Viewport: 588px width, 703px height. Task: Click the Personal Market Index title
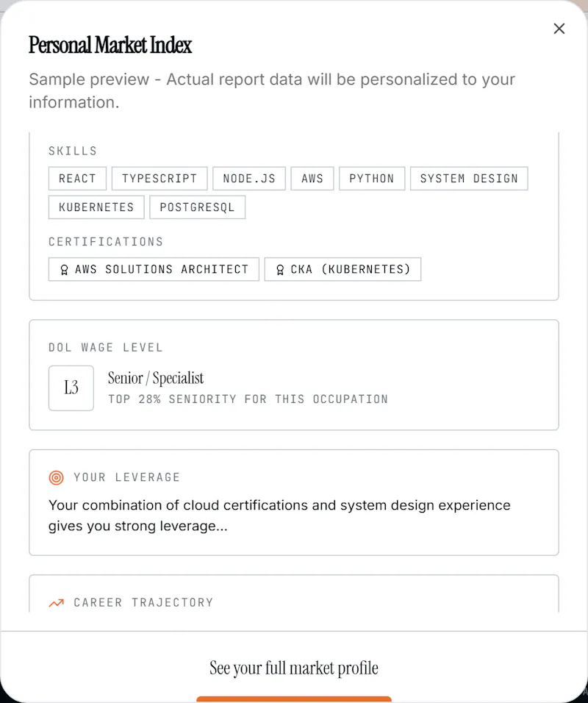(x=110, y=45)
